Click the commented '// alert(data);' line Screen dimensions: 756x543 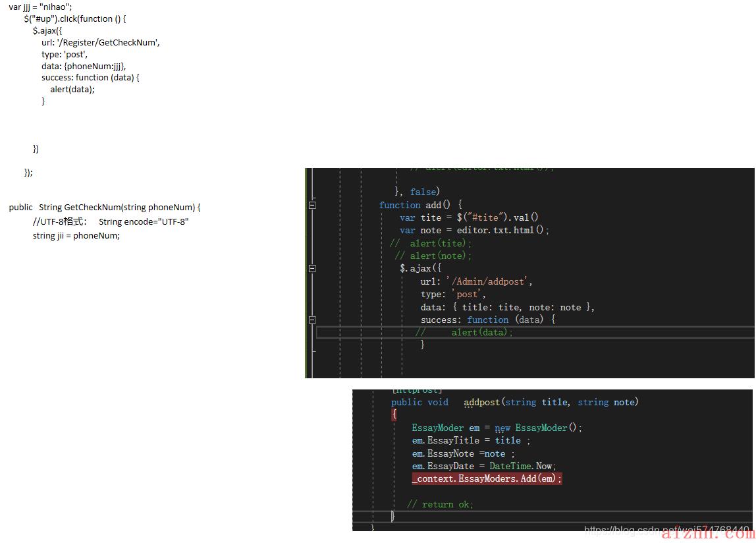(464, 332)
